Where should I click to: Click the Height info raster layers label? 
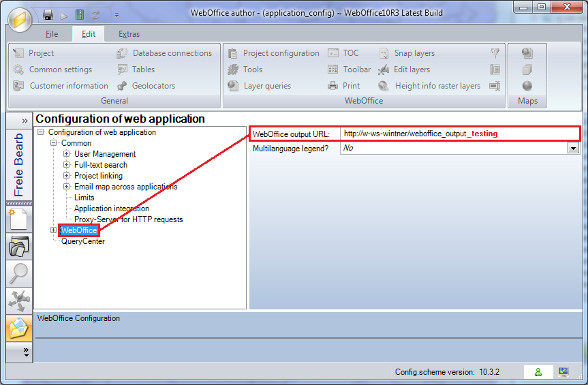[x=437, y=86]
